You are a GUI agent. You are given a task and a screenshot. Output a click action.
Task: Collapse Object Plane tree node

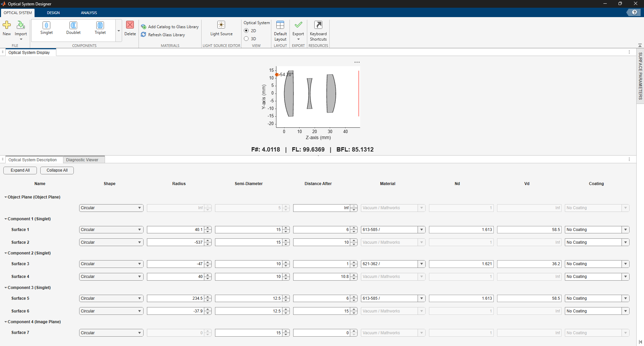coord(6,197)
